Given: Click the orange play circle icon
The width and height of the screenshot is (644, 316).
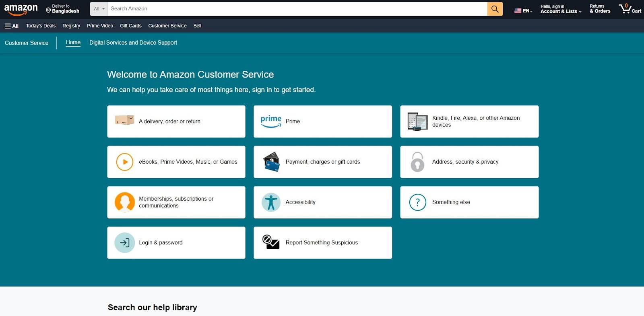Looking at the screenshot, I should 125,162.
